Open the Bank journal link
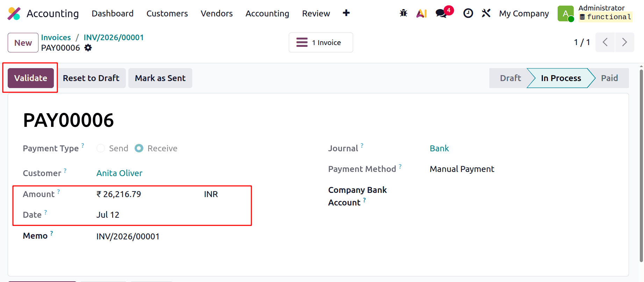This screenshot has height=282, width=644. point(439,148)
